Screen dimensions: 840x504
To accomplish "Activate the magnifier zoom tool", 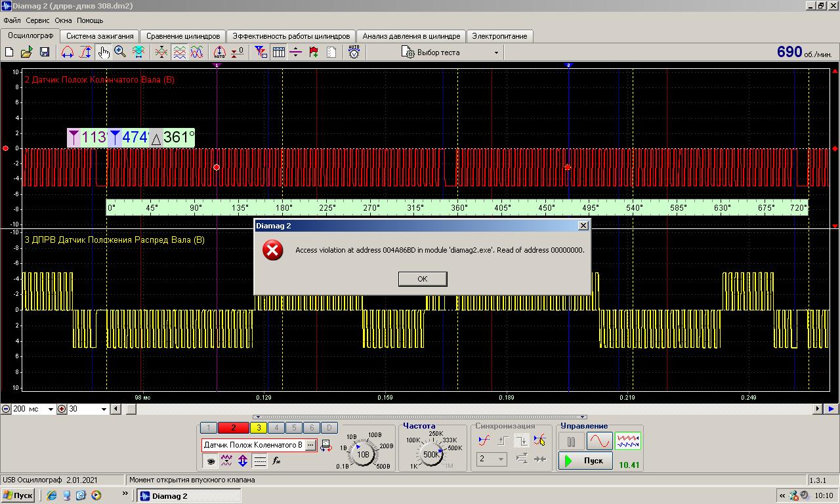I will (x=120, y=52).
